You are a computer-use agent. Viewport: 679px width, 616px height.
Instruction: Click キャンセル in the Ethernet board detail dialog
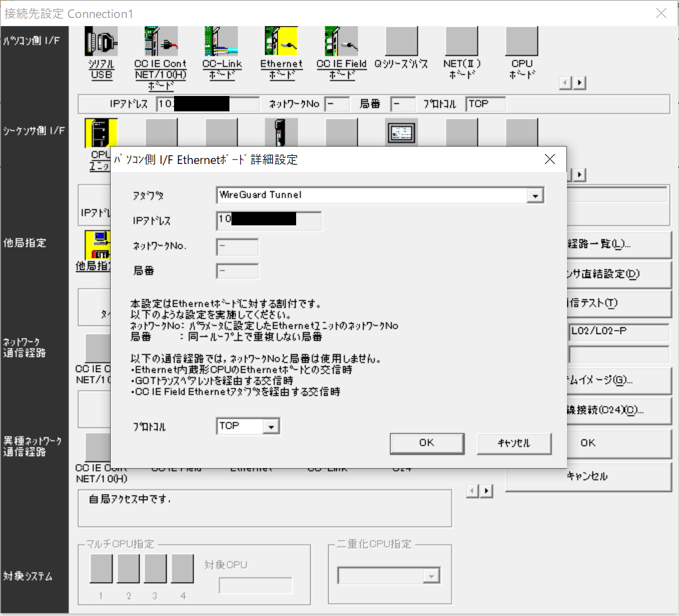(514, 443)
